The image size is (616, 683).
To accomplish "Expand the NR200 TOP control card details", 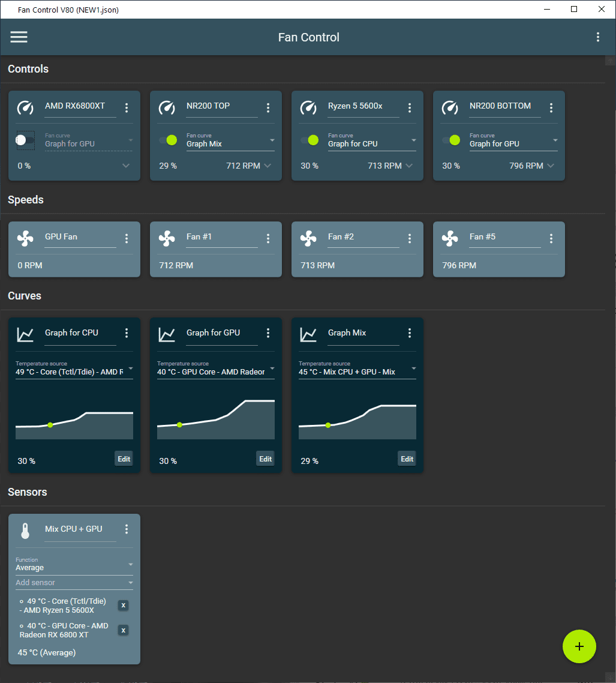I will (268, 166).
